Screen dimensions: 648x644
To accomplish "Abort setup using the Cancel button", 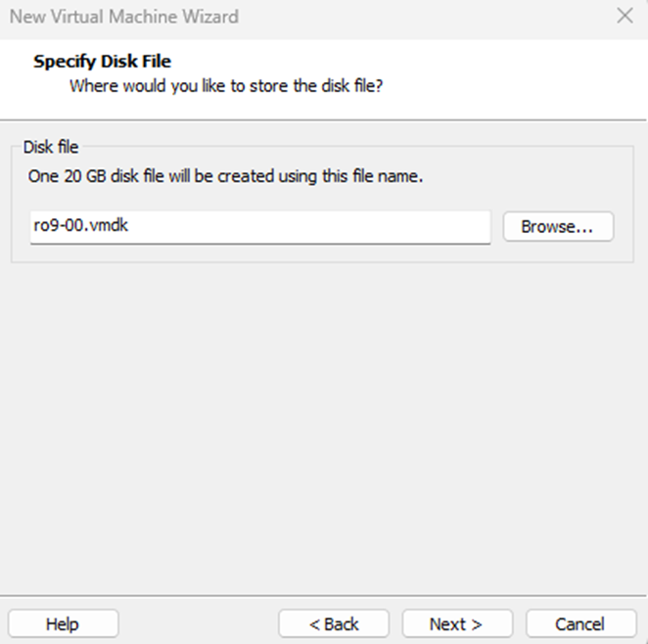I will (x=580, y=623).
